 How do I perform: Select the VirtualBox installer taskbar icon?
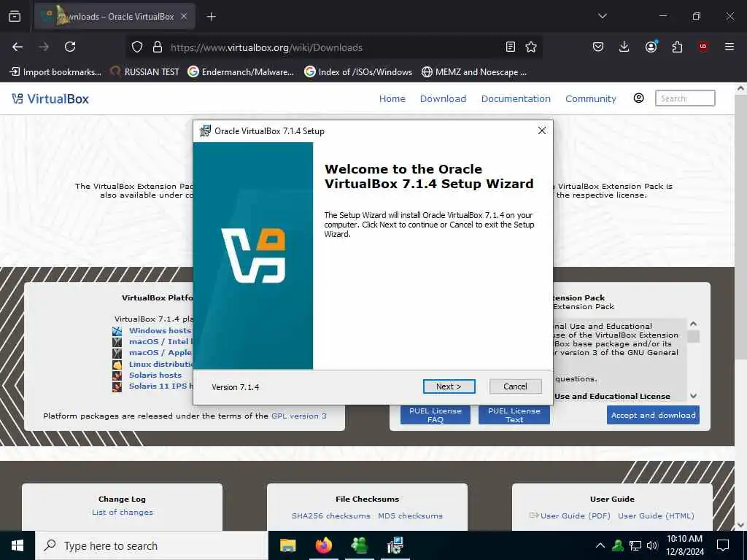(395, 545)
